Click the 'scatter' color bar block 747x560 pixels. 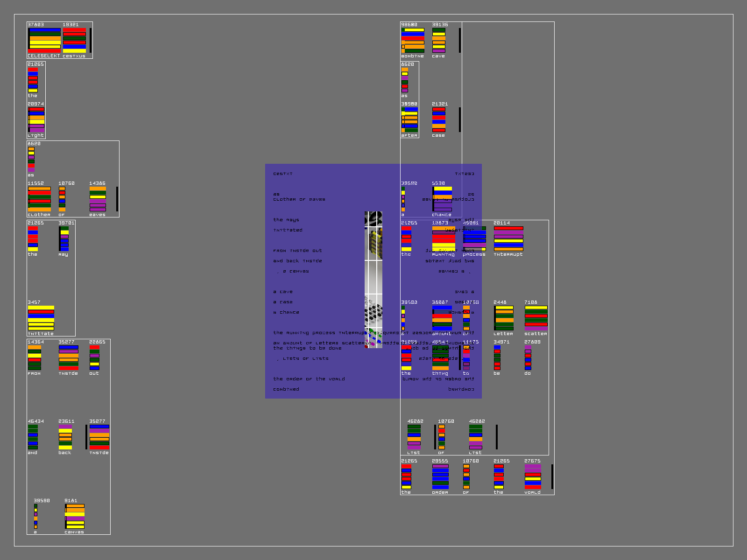(536, 318)
